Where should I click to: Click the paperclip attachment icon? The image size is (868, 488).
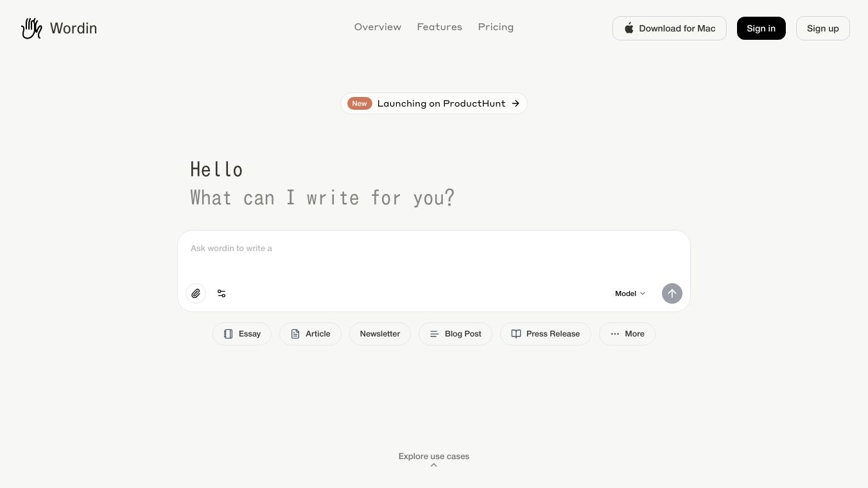point(196,293)
